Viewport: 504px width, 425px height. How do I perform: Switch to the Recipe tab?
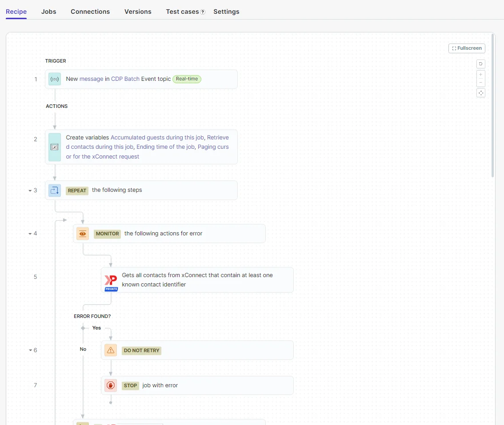16,12
